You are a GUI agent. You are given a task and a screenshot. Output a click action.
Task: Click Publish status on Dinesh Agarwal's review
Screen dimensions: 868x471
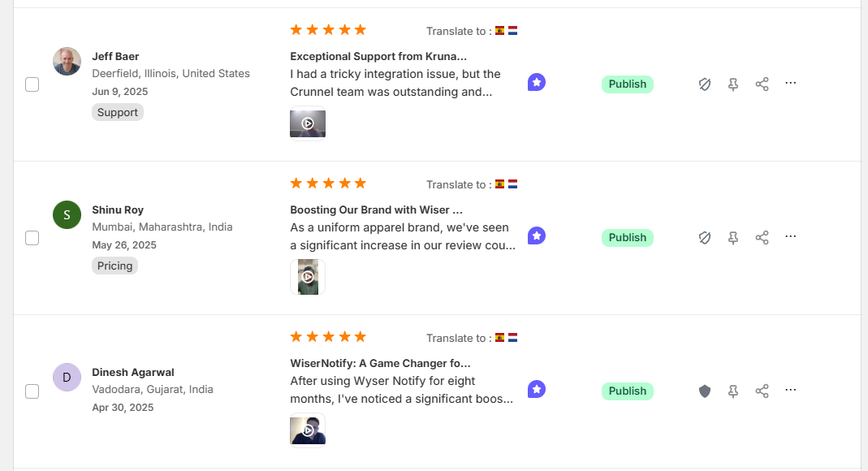tap(627, 391)
